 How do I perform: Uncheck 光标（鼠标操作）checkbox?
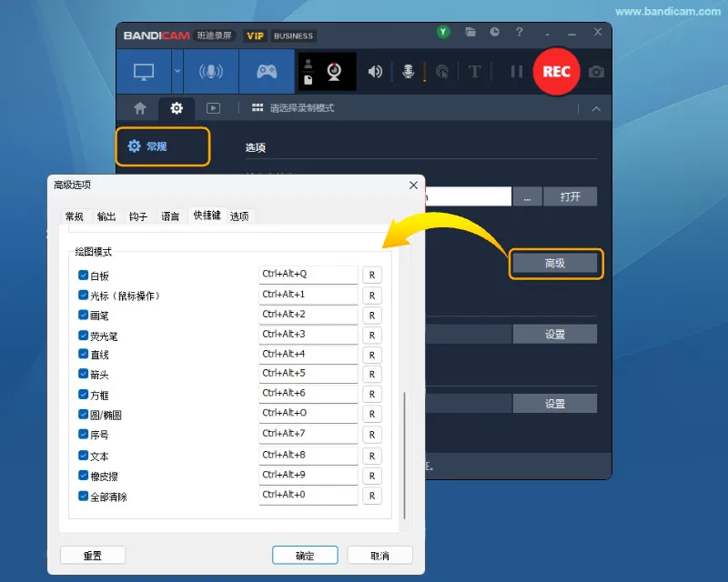tap(84, 296)
